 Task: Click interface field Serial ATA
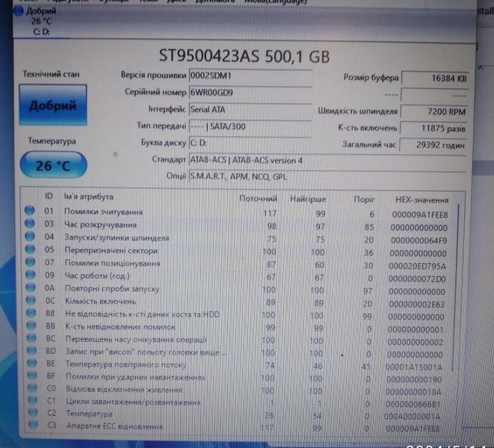pos(250,110)
